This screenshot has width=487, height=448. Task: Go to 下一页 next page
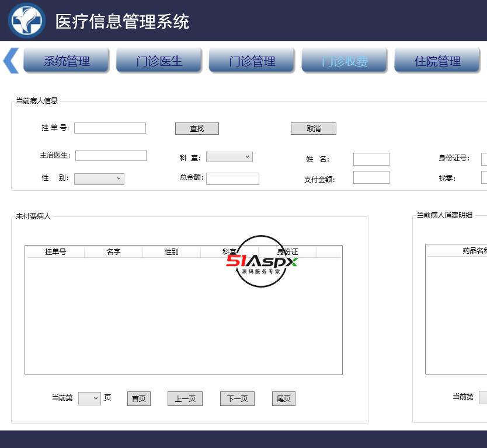(x=237, y=398)
